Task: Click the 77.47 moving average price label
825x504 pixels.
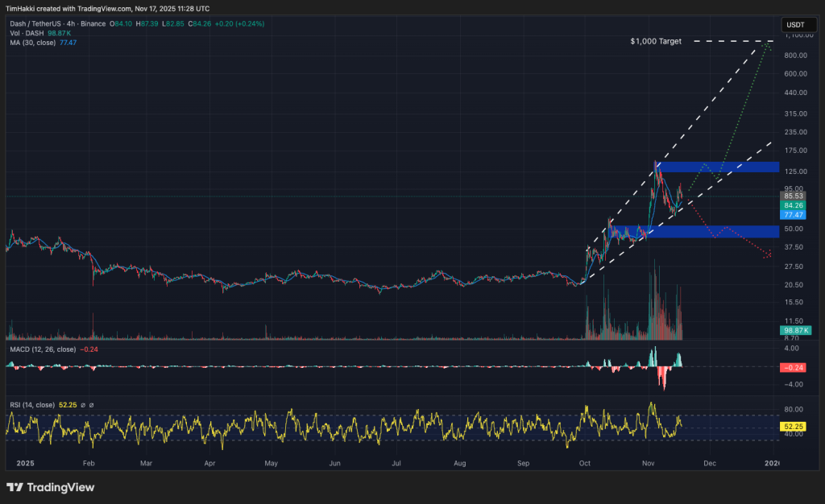Action: pyautogui.click(x=793, y=215)
